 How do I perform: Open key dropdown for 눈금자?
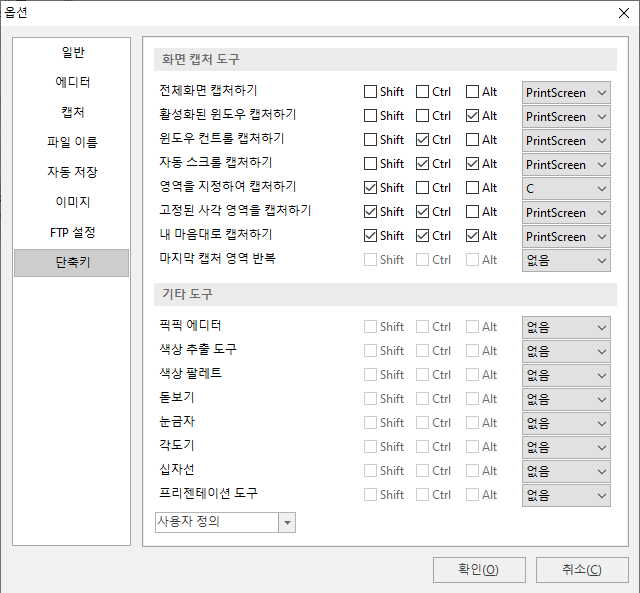click(566, 423)
